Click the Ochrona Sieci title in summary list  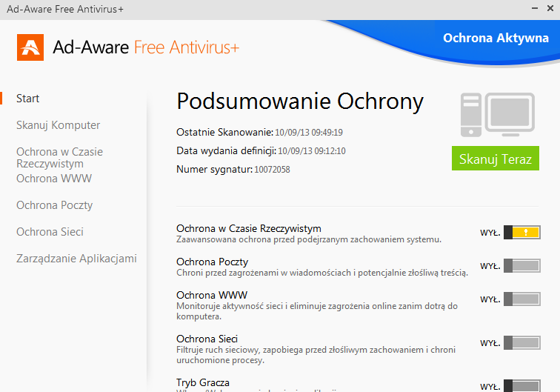tap(207, 339)
